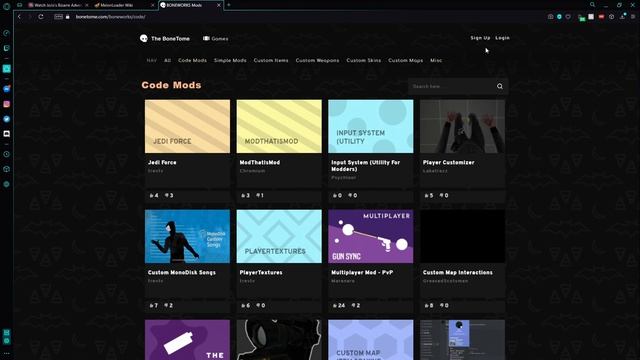Click the Login link
This screenshot has height=360, width=640.
[x=502, y=38]
